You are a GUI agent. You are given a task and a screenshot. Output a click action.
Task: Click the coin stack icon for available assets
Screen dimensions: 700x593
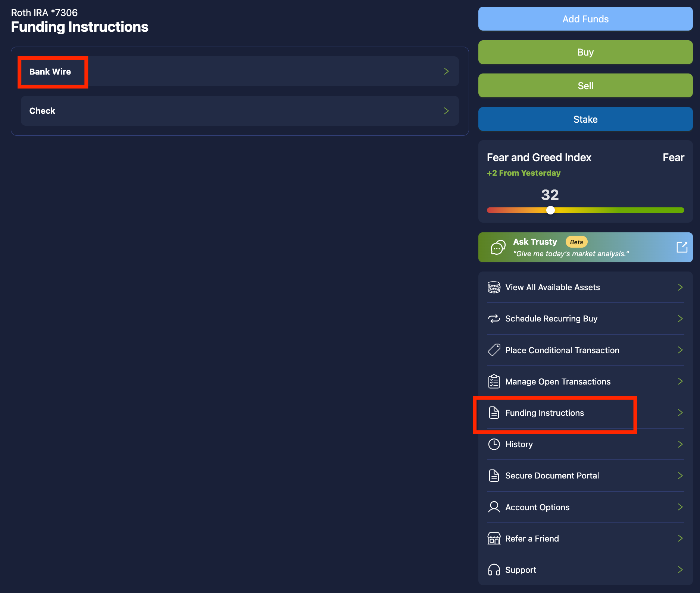[x=494, y=287]
